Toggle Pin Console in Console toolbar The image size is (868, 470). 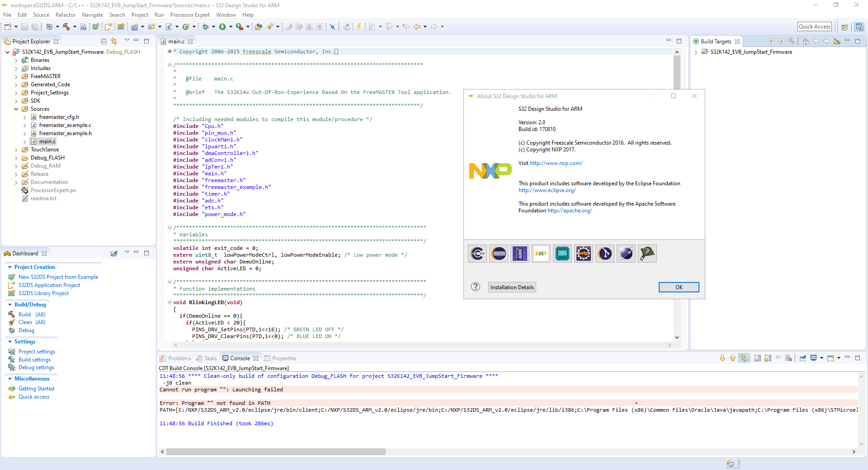[x=803, y=358]
